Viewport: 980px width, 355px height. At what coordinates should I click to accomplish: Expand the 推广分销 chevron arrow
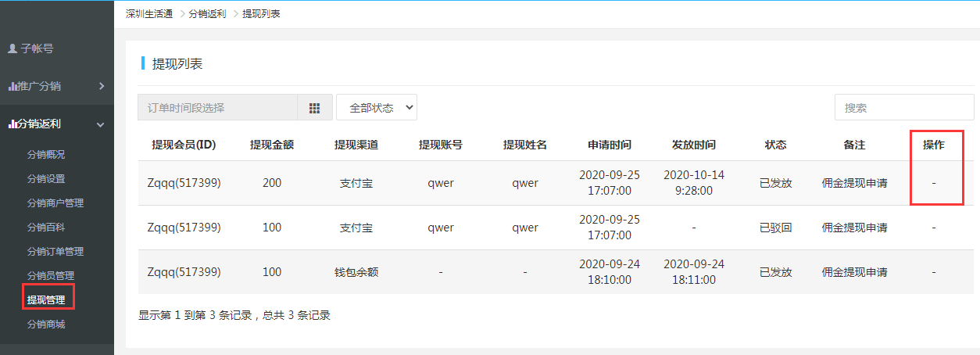pos(102,86)
